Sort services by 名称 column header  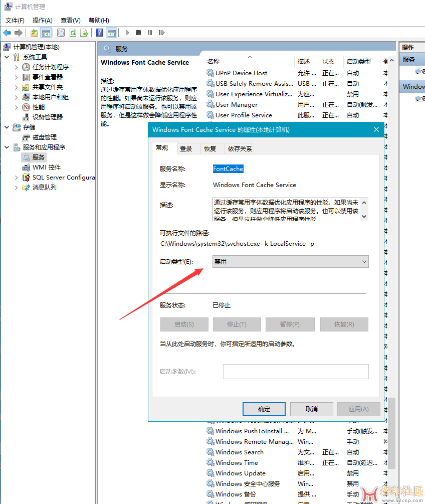click(214, 61)
